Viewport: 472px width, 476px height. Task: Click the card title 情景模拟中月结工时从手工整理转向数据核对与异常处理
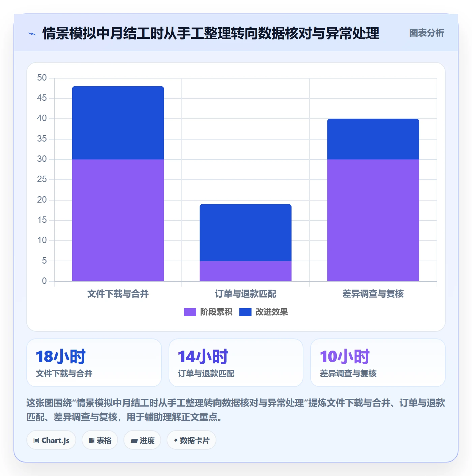pos(211,33)
